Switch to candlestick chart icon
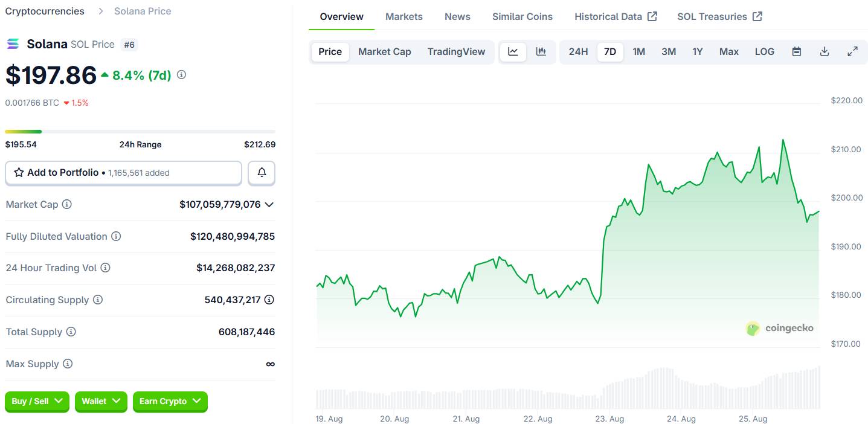The image size is (868, 424). [x=541, y=52]
